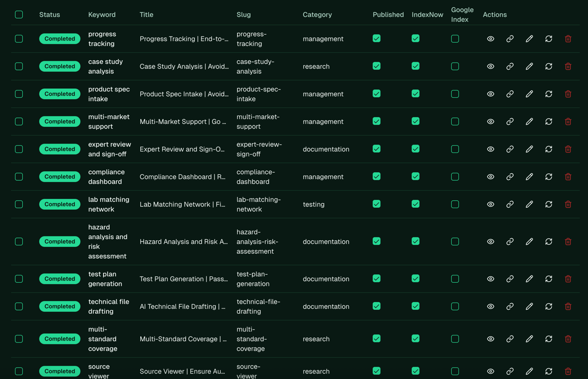Delete the test plan generation entry
The image size is (588, 379).
pos(568,279)
